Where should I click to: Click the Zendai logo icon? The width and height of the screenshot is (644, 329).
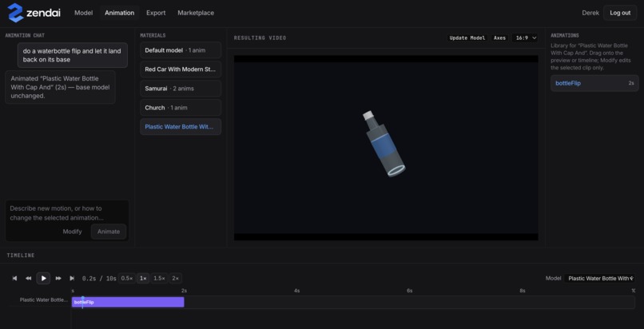[x=16, y=13]
